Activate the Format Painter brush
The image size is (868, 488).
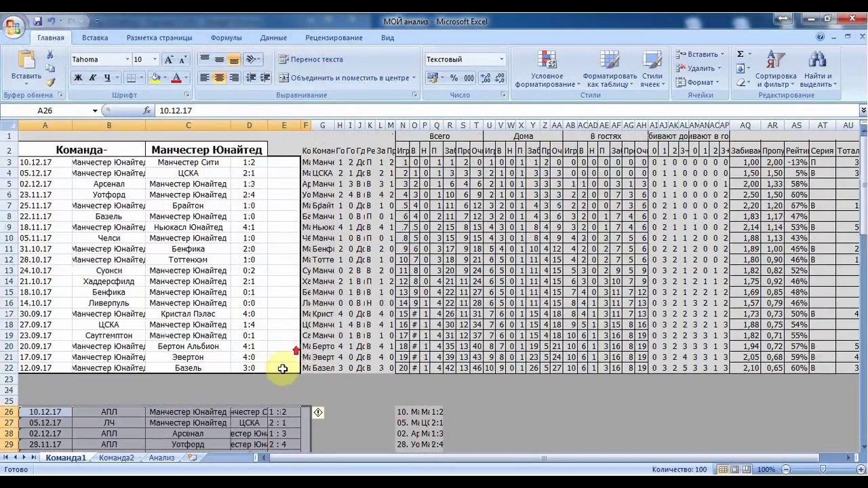(50, 82)
